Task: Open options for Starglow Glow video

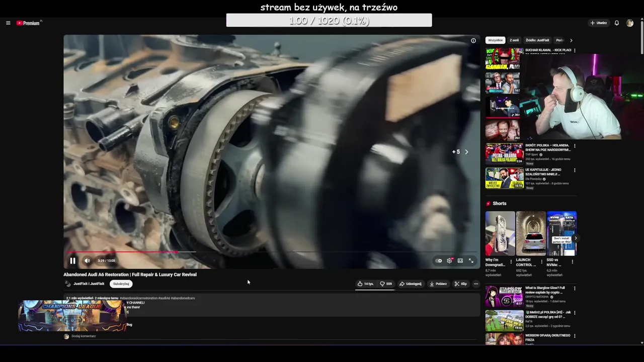Action: [x=575, y=289]
